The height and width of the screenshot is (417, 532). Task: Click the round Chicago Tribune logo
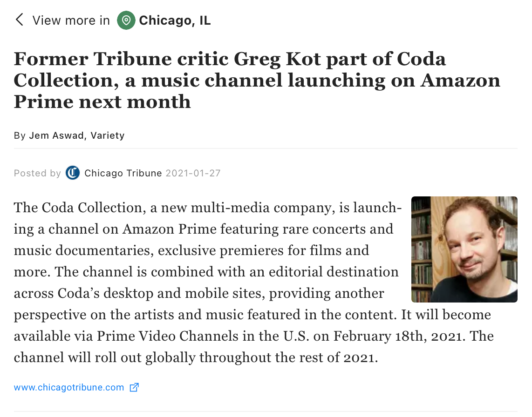click(73, 173)
